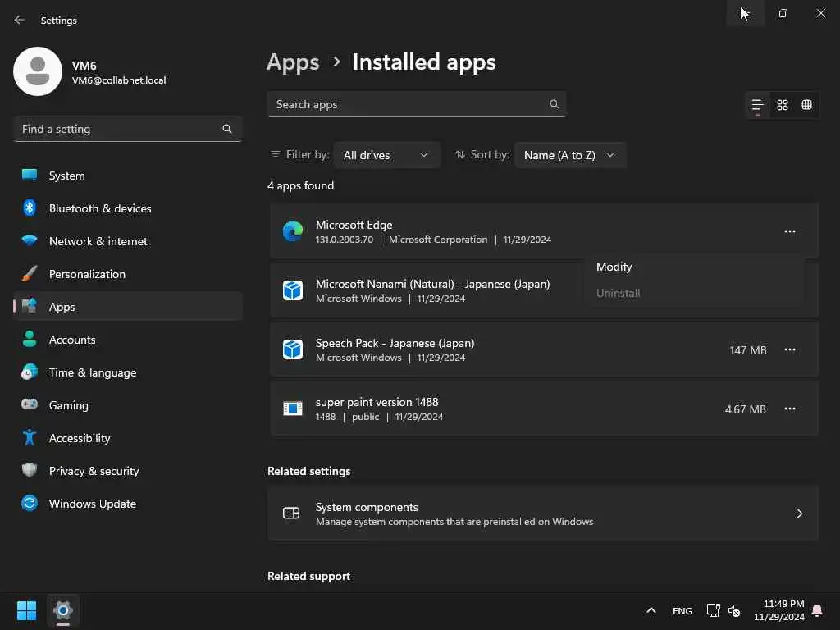Choose Modify from the context menu
The image size is (840, 630).
(614, 267)
